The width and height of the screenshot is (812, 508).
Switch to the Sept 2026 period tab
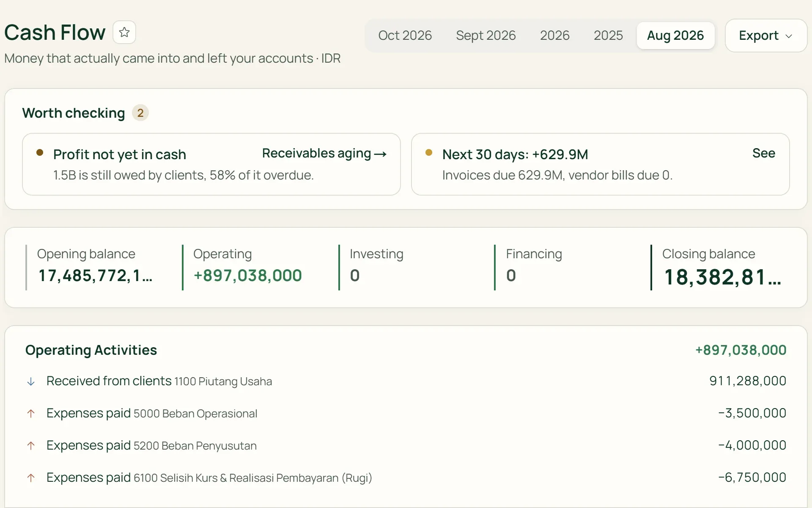[486, 36]
